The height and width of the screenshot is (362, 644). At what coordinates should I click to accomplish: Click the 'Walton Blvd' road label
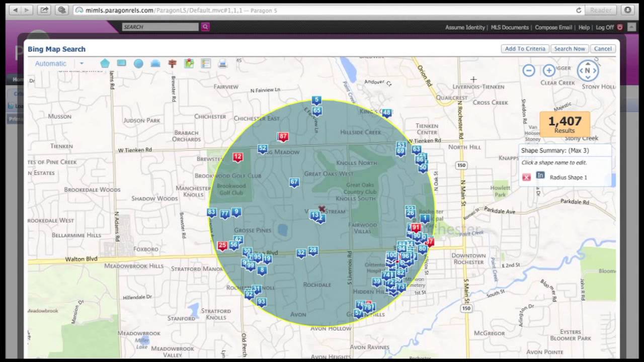pyautogui.click(x=80, y=259)
